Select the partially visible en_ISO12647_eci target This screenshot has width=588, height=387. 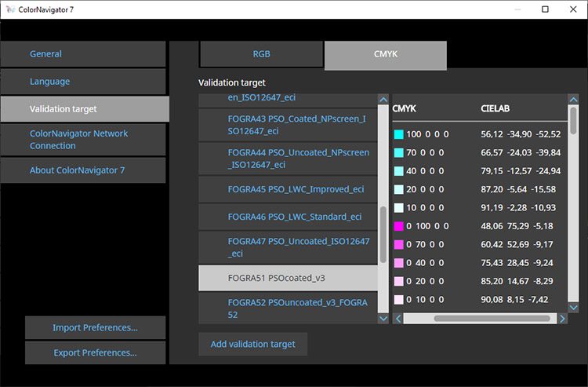pyautogui.click(x=288, y=100)
